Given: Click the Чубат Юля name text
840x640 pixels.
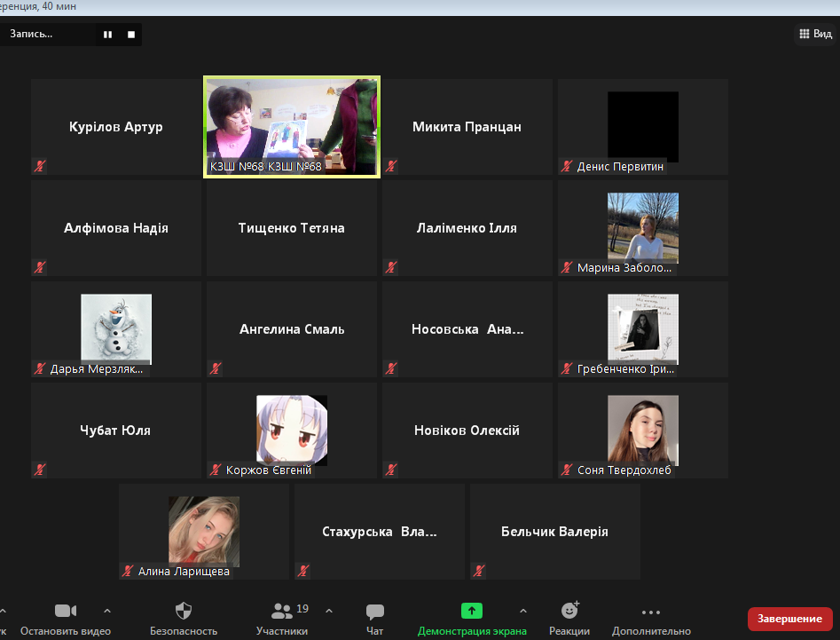Looking at the screenshot, I should coord(115,431).
